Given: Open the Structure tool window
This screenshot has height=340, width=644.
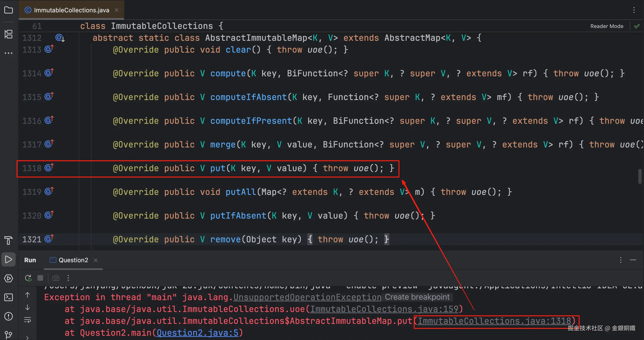Looking at the screenshot, I should pos(9,34).
